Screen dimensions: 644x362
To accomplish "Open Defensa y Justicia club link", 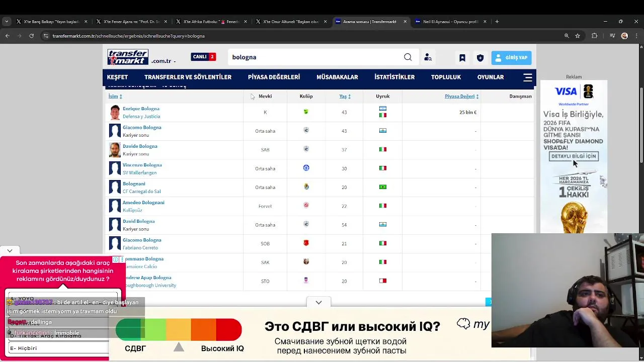I will pyautogui.click(x=141, y=116).
